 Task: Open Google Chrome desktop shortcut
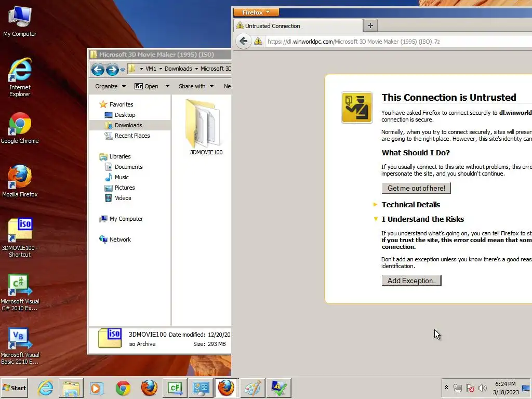click(x=20, y=128)
